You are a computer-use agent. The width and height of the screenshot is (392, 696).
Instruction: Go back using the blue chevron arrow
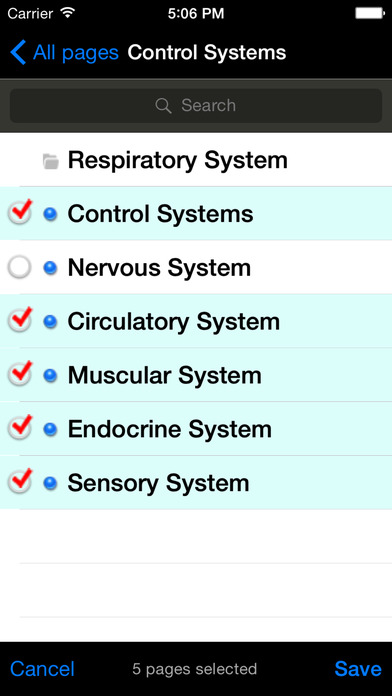18,52
